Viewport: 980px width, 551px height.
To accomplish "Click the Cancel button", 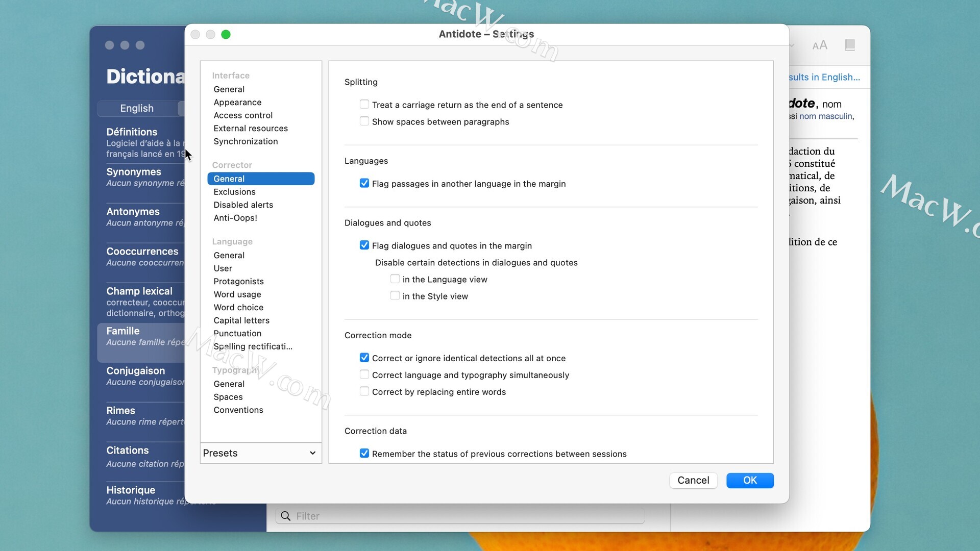I will point(693,480).
